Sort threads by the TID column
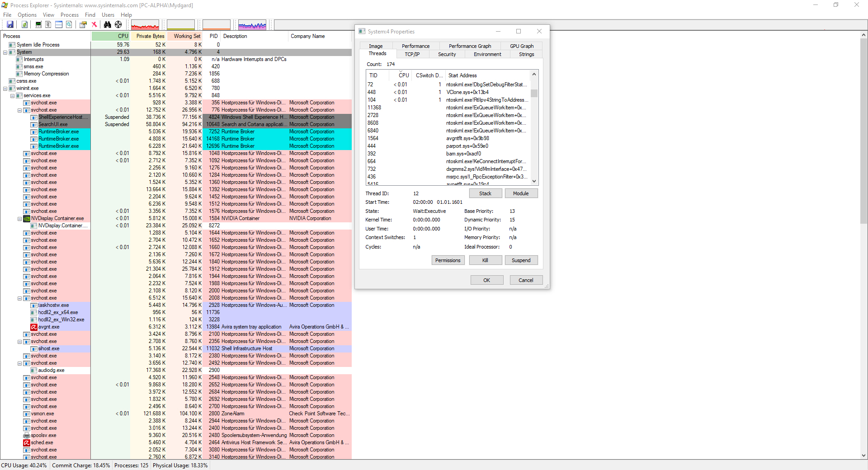The width and height of the screenshot is (868, 470). tap(378, 75)
